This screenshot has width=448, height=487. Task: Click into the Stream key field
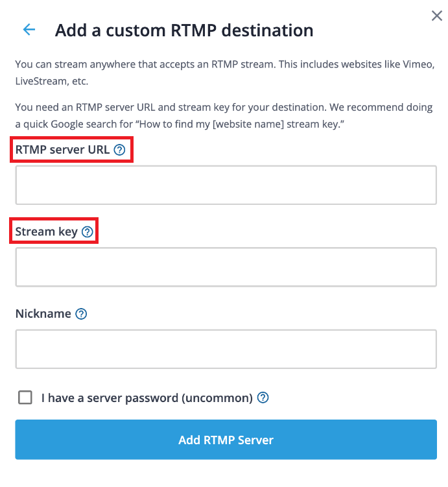pos(226,267)
